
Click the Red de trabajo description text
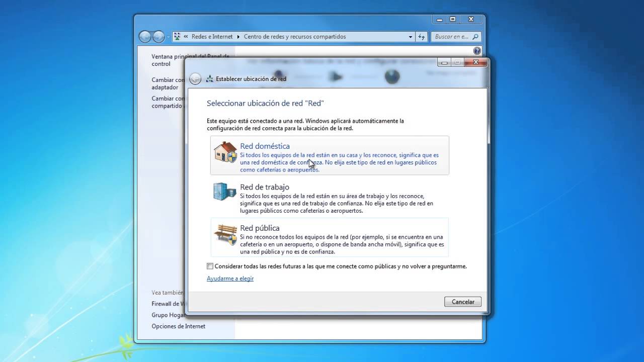pos(336,203)
